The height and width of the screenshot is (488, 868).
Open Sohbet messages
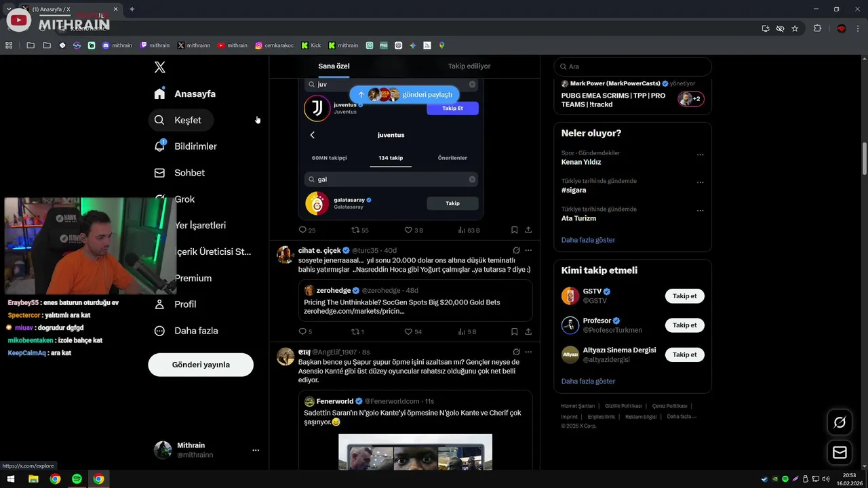click(x=179, y=173)
